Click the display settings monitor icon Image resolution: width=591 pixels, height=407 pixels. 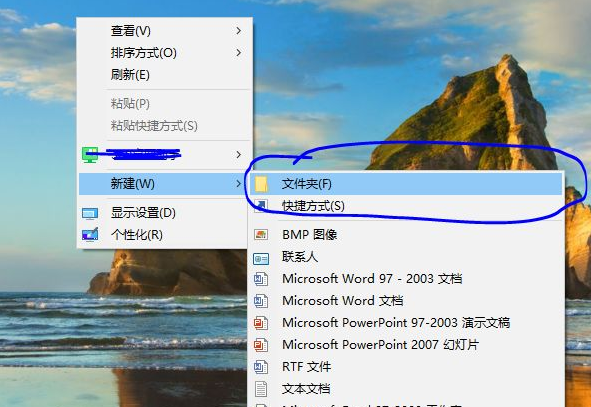point(90,214)
